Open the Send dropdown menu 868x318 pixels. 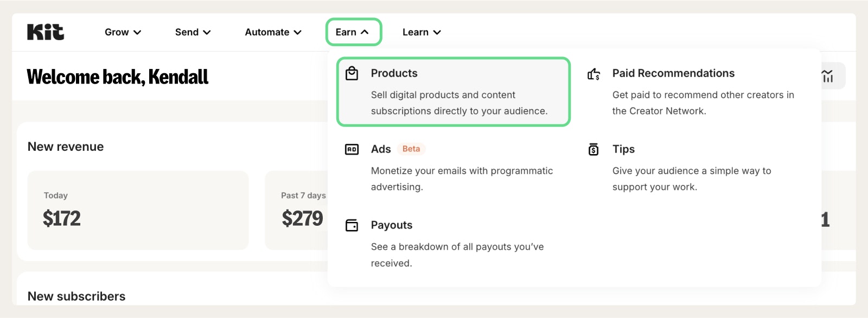point(193,32)
